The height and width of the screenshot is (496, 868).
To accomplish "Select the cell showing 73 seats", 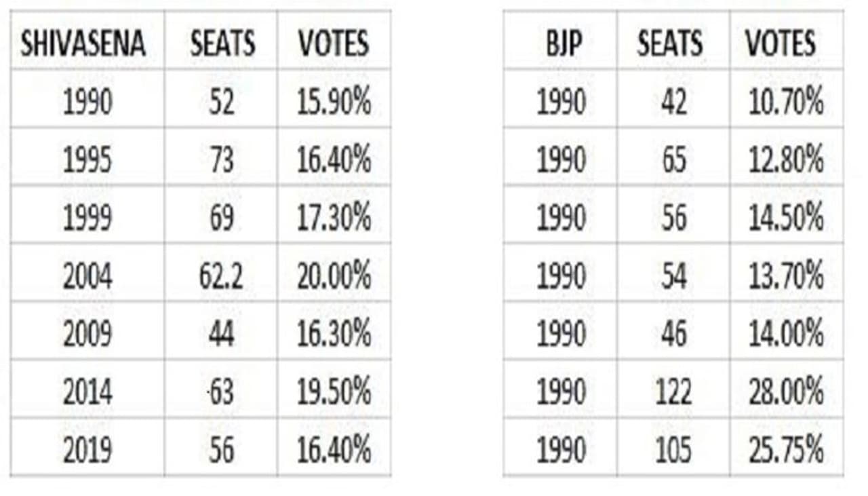I will click(221, 161).
